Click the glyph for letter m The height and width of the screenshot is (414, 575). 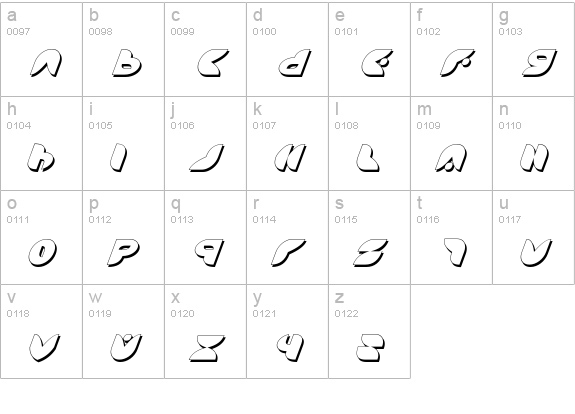tap(451, 158)
